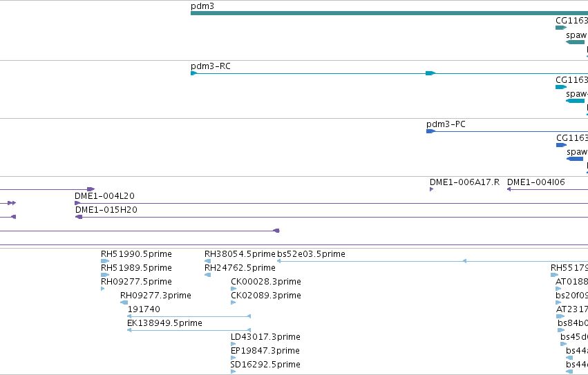The image size is (588, 375).
Task: Select RH24762.5prime EST label
Action: (240, 268)
